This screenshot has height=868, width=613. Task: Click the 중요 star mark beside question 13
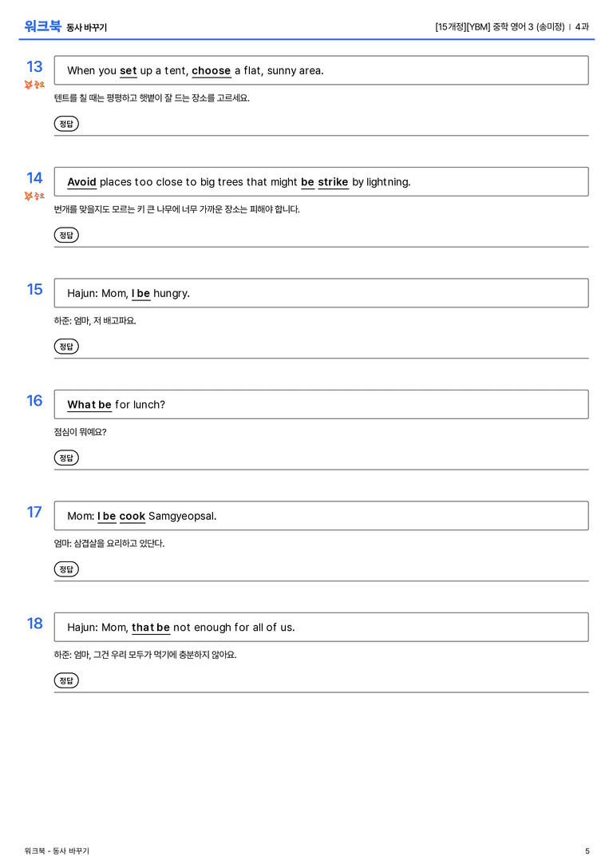click(x=34, y=85)
